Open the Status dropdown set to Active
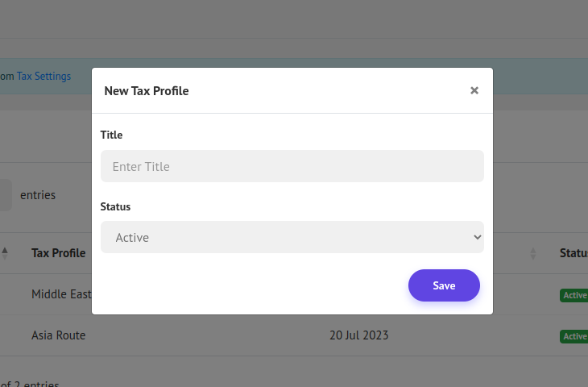The width and height of the screenshot is (588, 387). 292,237
